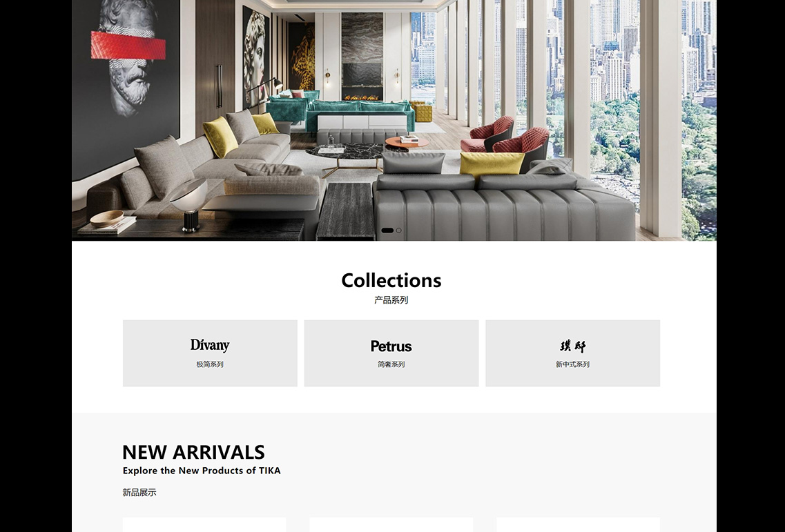Click the 新中式系列 collection label
This screenshot has height=532, width=785.
(x=573, y=364)
